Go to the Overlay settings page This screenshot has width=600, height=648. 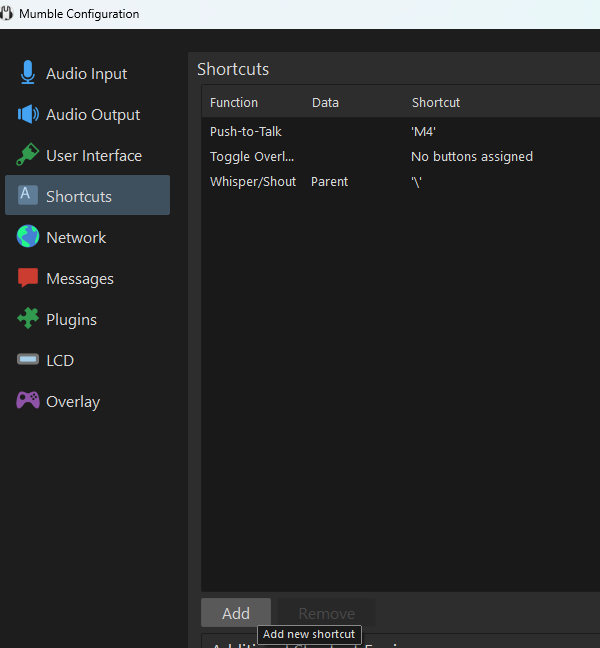(87, 401)
